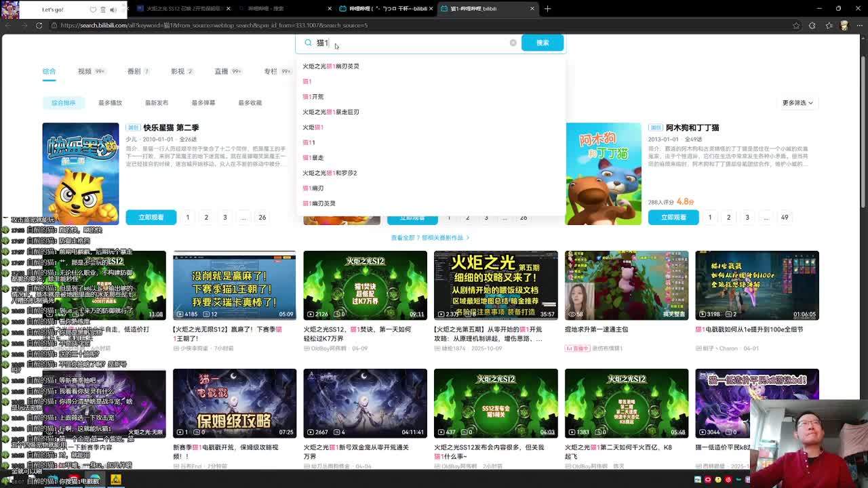Sort results by 最多播放
Image resolution: width=868 pixels, height=488 pixels.
tap(110, 103)
